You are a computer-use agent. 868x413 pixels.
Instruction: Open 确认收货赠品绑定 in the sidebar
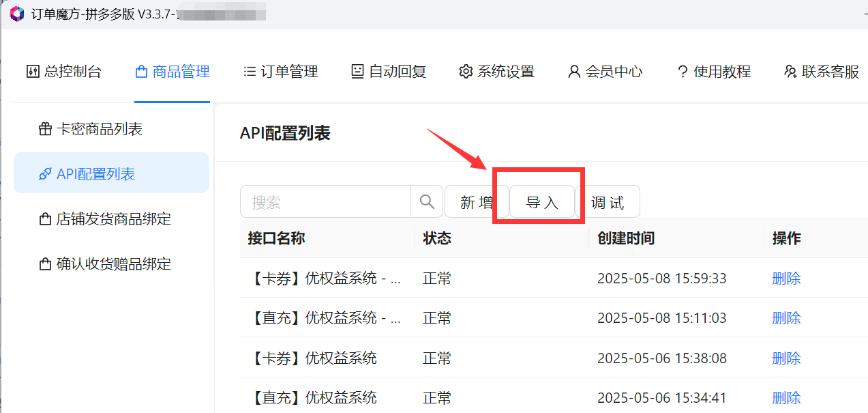click(x=111, y=264)
